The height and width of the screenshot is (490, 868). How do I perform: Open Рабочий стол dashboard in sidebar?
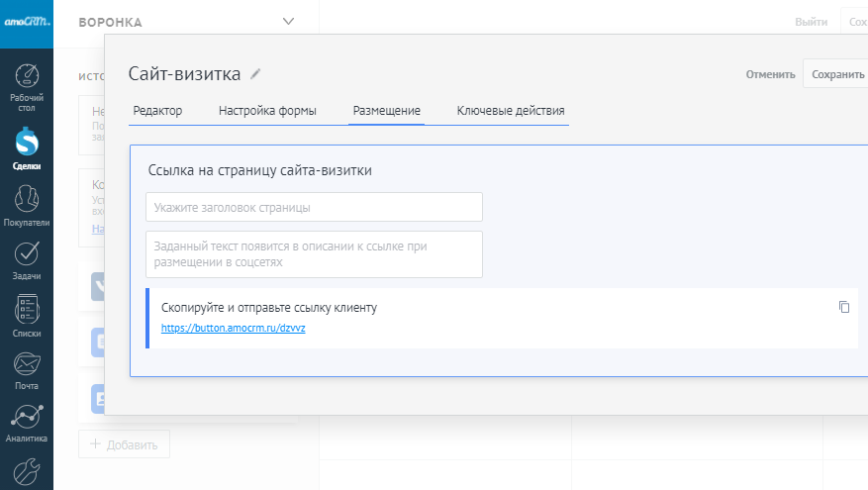point(27,87)
